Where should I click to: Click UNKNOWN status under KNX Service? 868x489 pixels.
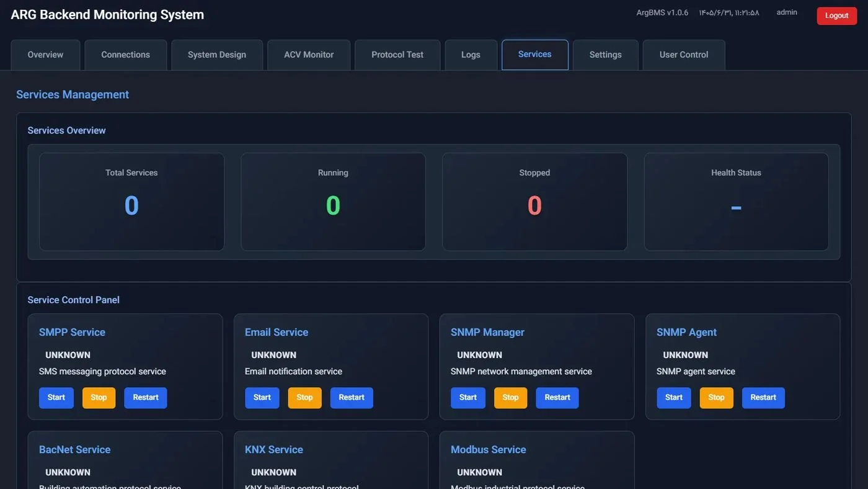274,472
